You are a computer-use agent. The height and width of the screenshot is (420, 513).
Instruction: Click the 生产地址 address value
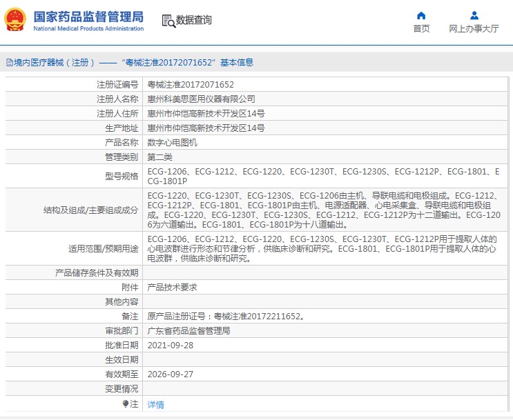(x=206, y=128)
